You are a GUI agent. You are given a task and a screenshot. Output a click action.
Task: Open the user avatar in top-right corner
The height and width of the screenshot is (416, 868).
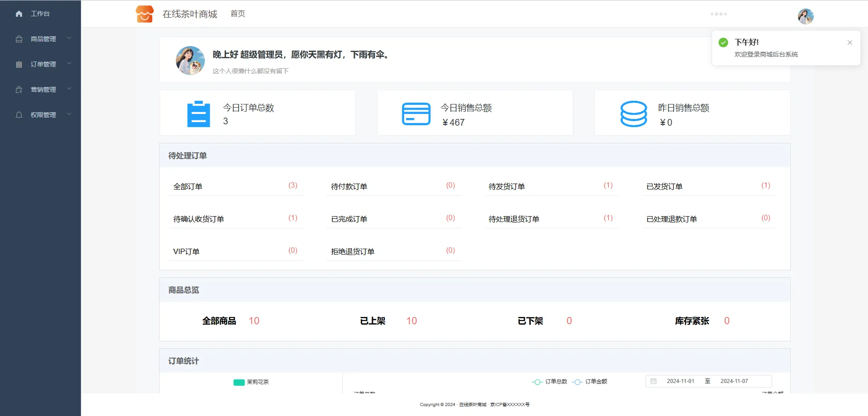coord(805,16)
